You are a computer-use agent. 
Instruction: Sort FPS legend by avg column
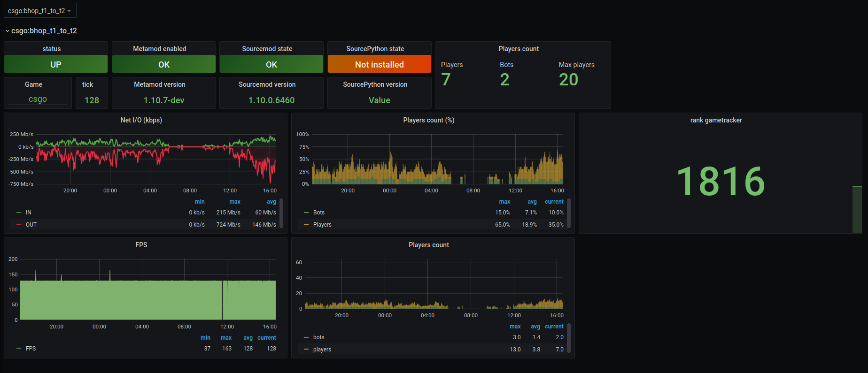pyautogui.click(x=248, y=338)
